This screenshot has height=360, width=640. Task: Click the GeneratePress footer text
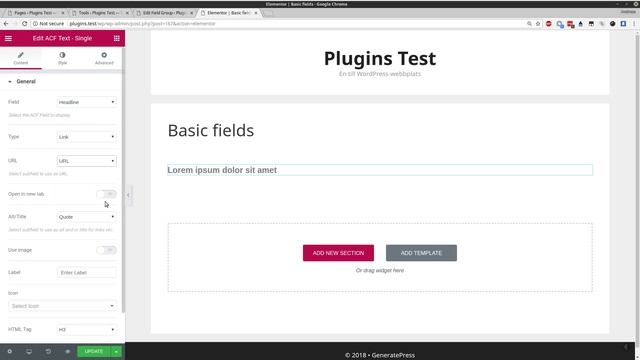[x=380, y=355]
